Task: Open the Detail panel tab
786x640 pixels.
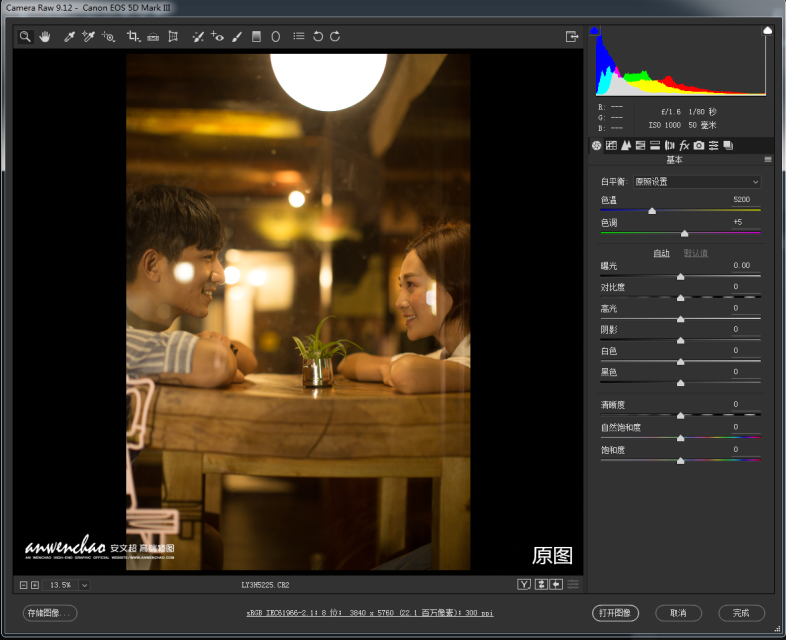Action: tap(626, 145)
